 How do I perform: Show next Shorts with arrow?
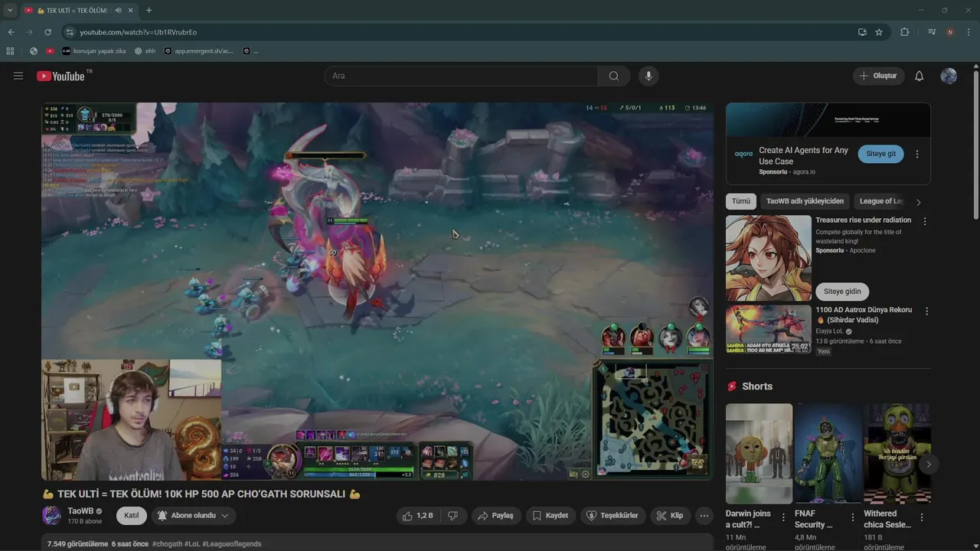click(x=928, y=465)
